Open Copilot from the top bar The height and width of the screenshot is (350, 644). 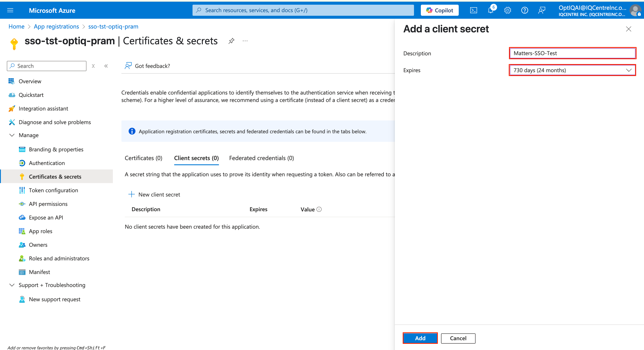[x=440, y=10]
